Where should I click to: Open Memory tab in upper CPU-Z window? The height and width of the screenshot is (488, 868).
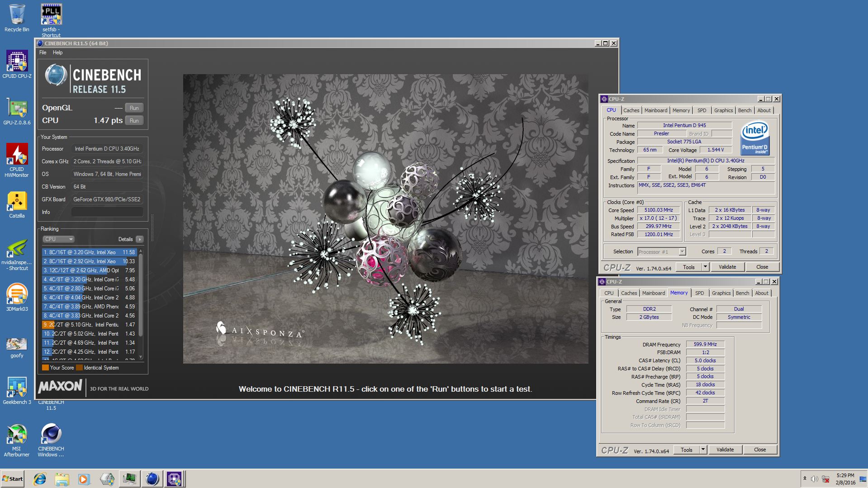point(681,110)
